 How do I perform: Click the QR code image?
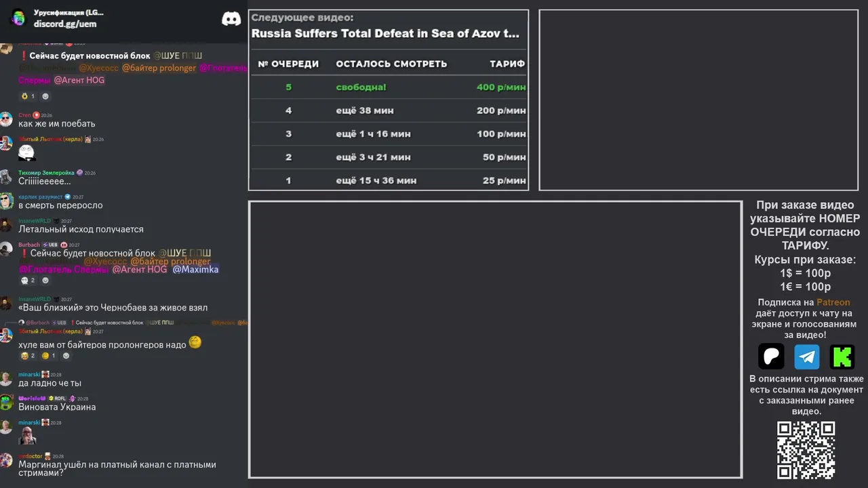[x=806, y=450]
